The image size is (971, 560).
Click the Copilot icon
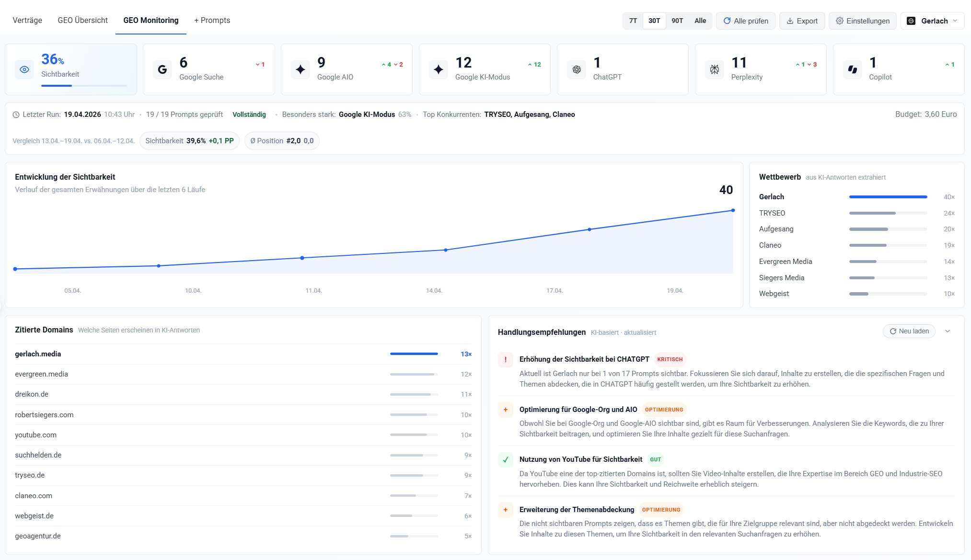[853, 69]
